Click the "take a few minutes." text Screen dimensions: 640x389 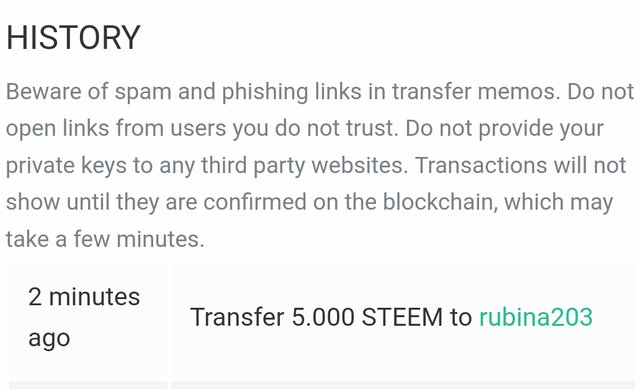point(105,239)
